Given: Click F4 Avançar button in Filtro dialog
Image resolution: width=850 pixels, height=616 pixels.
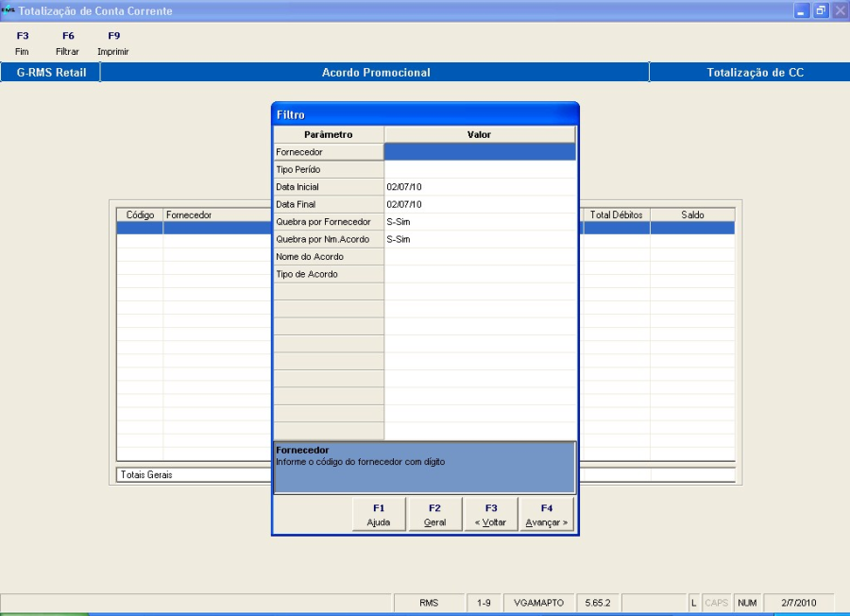Looking at the screenshot, I should [547, 515].
